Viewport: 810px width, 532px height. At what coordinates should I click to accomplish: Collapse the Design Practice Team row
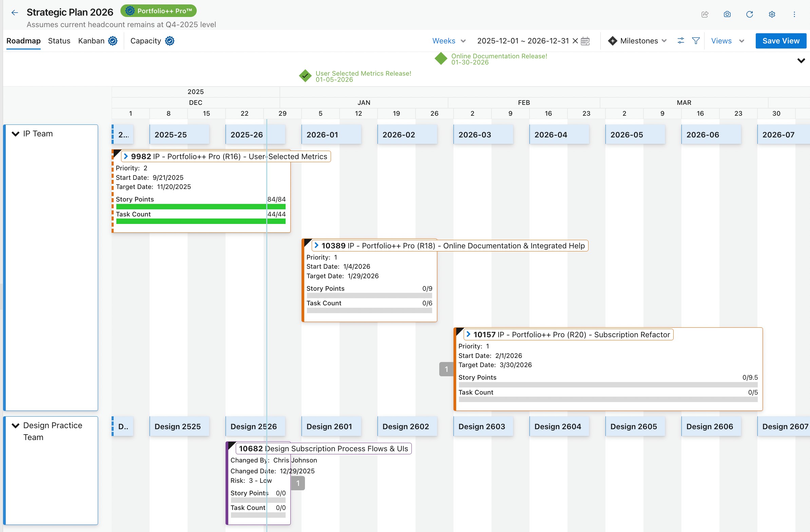click(16, 425)
